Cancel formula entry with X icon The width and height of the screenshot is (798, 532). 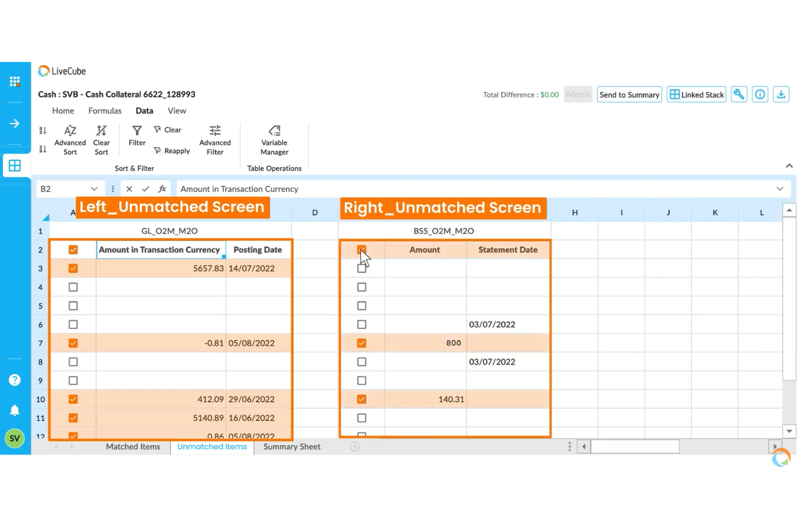pyautogui.click(x=129, y=189)
